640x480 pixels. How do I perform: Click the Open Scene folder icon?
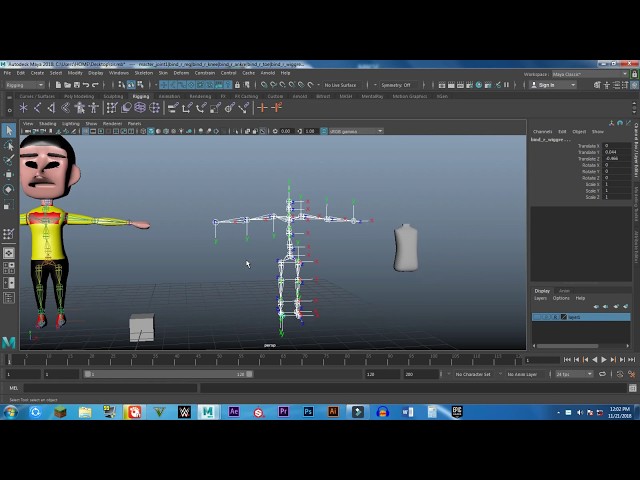coord(67,85)
